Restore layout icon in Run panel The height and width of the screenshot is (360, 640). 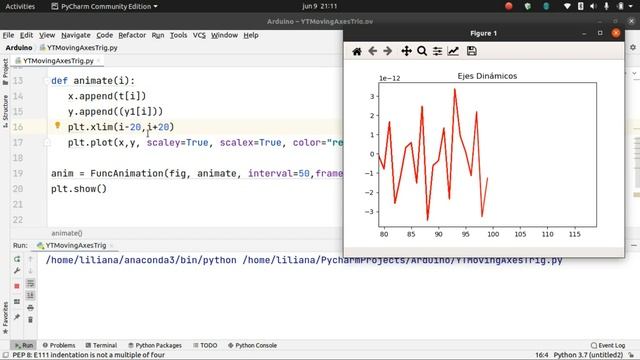click(17, 302)
